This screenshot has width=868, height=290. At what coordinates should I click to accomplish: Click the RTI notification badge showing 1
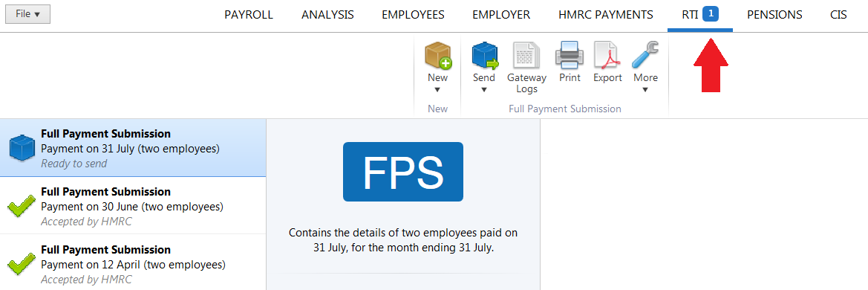[x=711, y=14]
